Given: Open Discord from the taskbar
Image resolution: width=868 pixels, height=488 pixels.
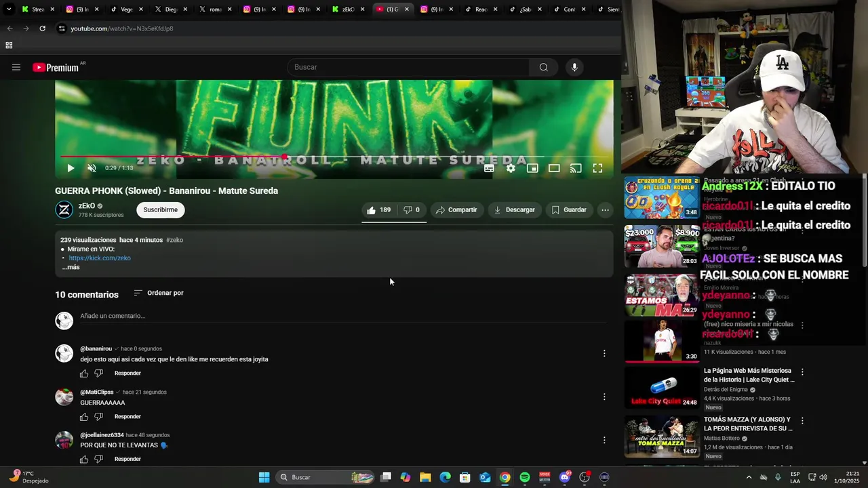Looking at the screenshot, I should 565,477.
